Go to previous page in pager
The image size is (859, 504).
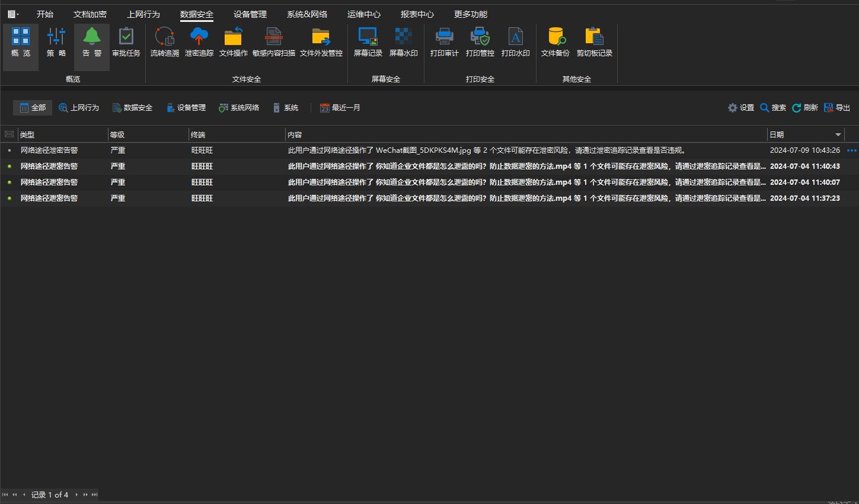tap(15, 495)
